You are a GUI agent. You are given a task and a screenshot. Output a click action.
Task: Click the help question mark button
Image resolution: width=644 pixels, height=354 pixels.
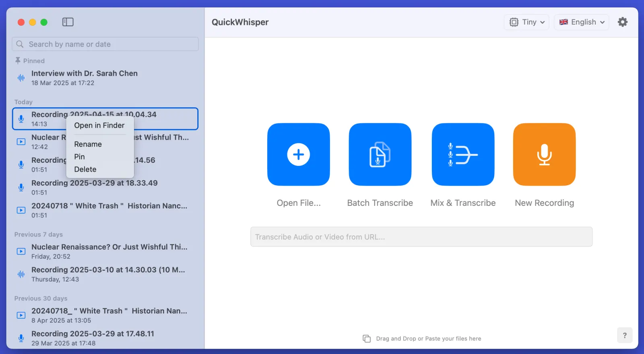625,335
